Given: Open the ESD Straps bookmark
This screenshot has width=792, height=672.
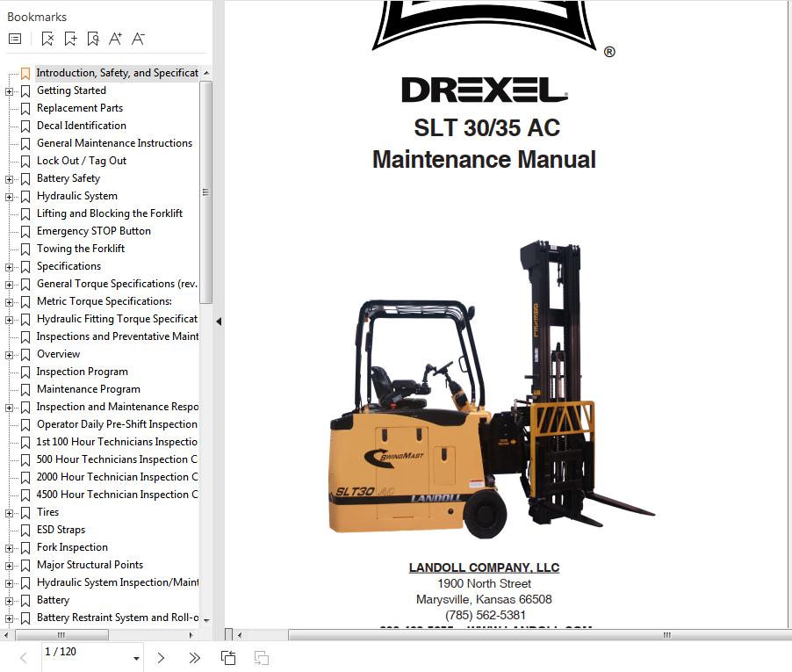Looking at the screenshot, I should click(61, 530).
